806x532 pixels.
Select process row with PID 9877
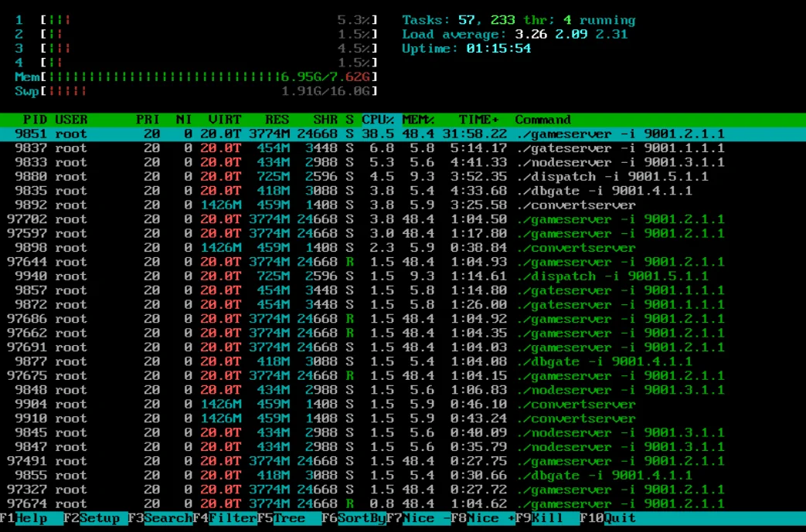point(403,361)
